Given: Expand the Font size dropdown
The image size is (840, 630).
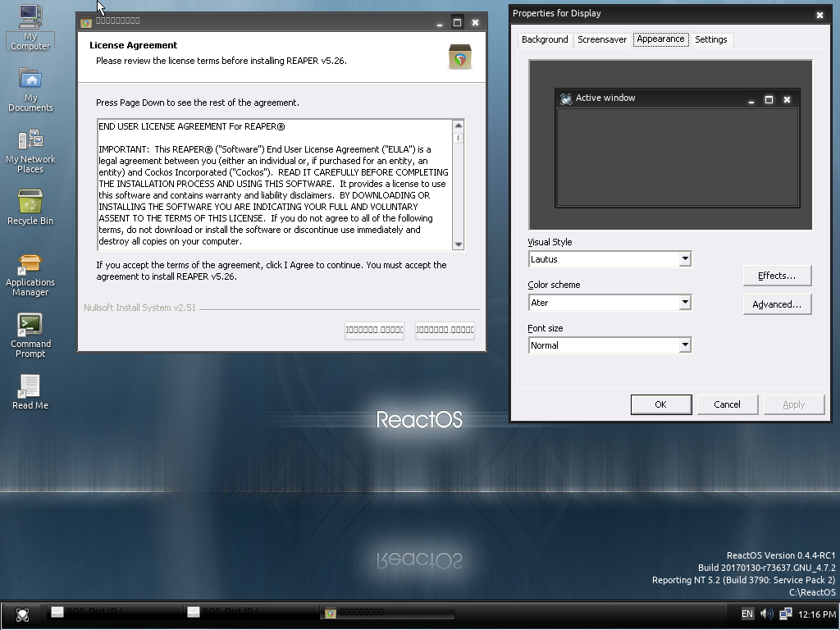Looking at the screenshot, I should click(684, 345).
